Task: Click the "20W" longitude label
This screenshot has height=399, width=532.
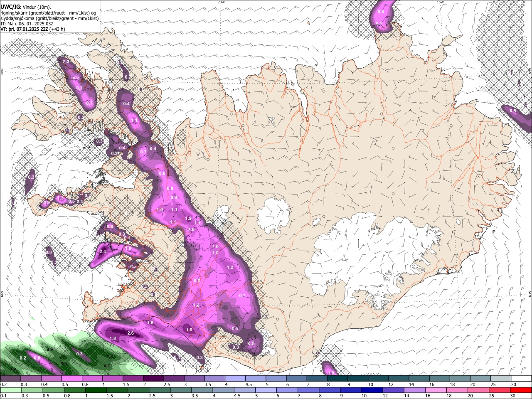Action: [x=221, y=2]
